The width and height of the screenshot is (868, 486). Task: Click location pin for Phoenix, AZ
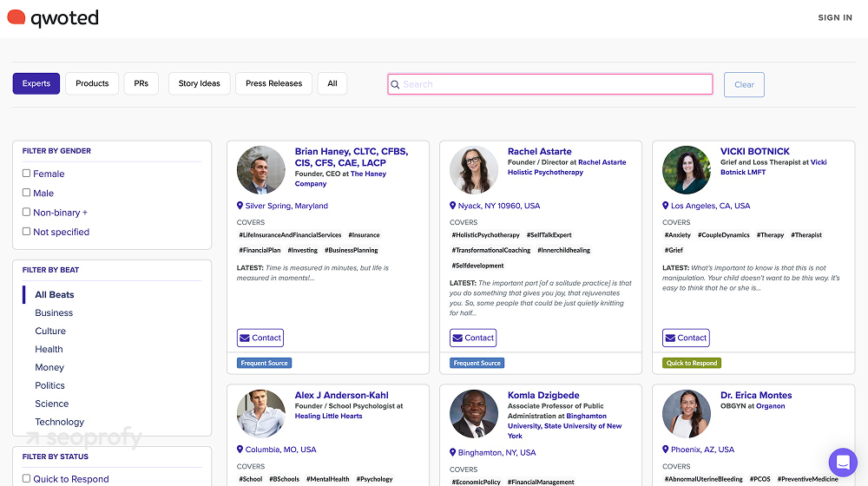click(x=666, y=450)
